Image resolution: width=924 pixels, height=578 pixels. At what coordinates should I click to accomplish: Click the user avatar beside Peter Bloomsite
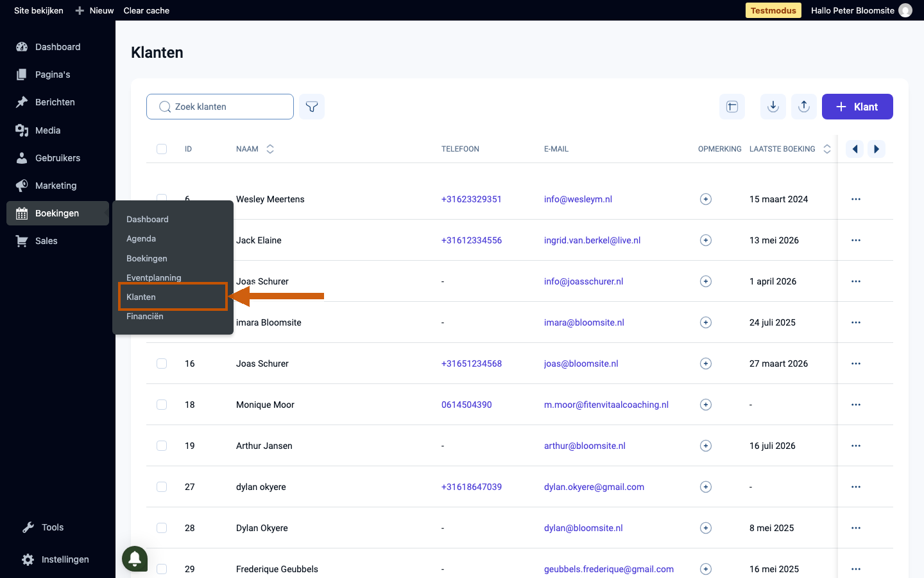905,10
